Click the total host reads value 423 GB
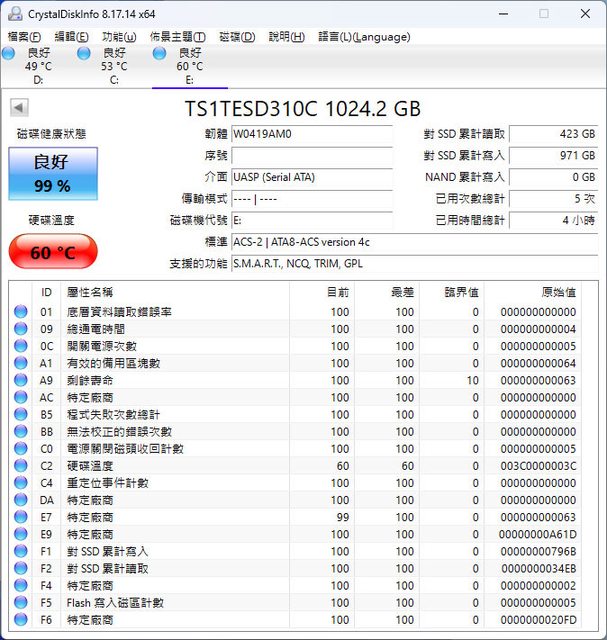The image size is (607, 640). pos(554,134)
